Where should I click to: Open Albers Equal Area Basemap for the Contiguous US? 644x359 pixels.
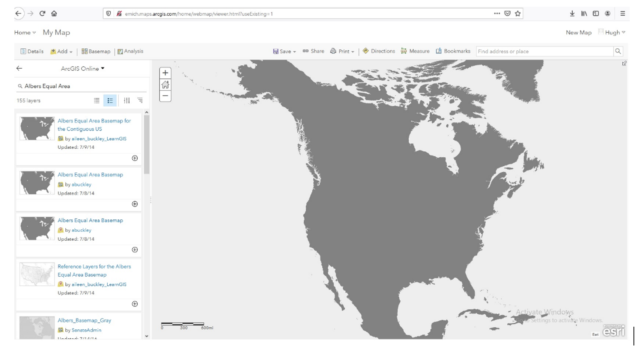(x=94, y=125)
